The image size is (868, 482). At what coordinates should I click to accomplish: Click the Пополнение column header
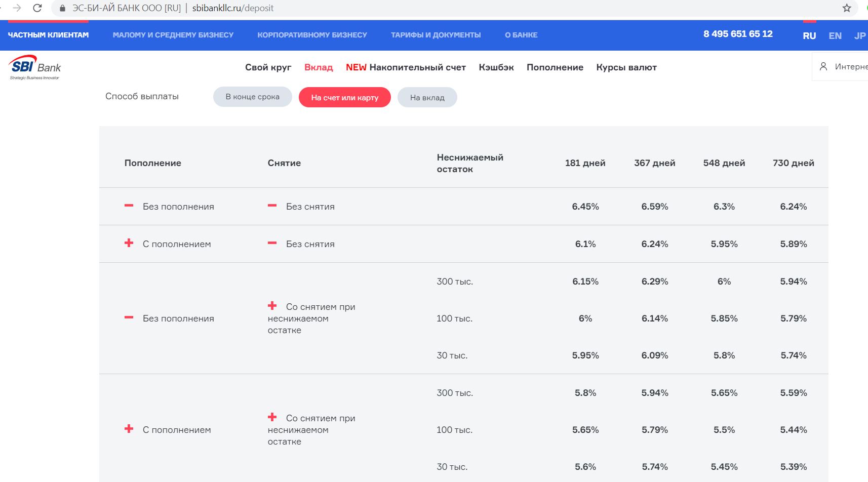click(153, 163)
